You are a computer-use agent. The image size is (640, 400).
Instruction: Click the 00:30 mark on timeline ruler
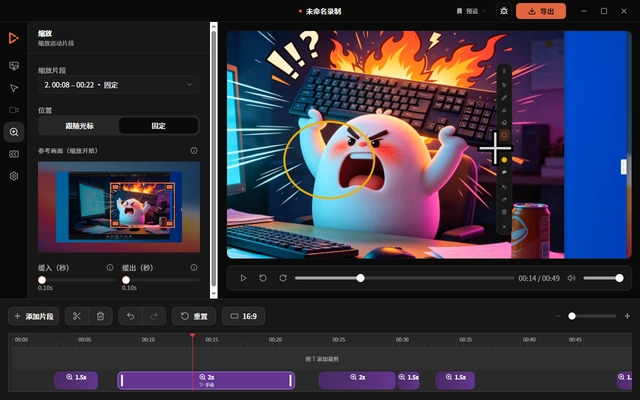(402, 340)
